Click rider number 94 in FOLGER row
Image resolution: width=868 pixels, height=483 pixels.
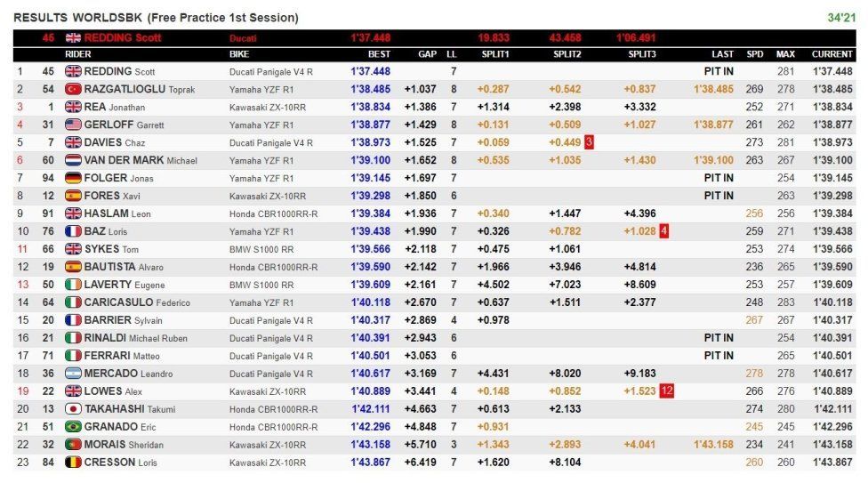(x=48, y=178)
